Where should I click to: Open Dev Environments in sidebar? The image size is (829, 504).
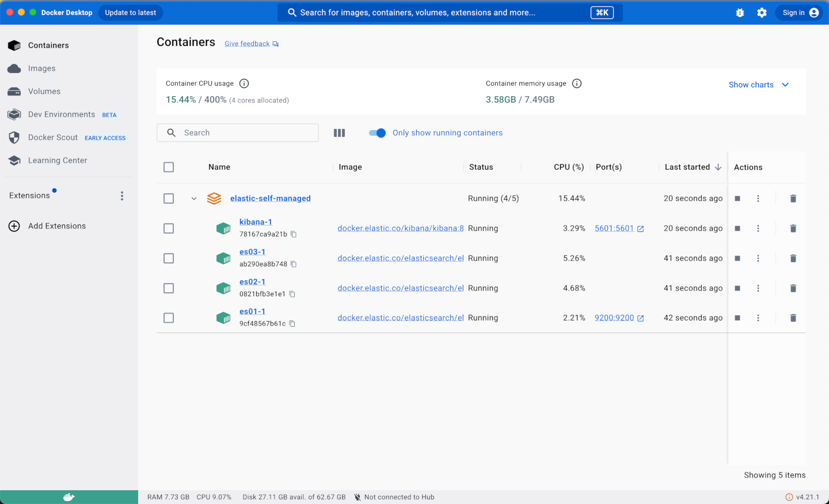tap(69, 114)
